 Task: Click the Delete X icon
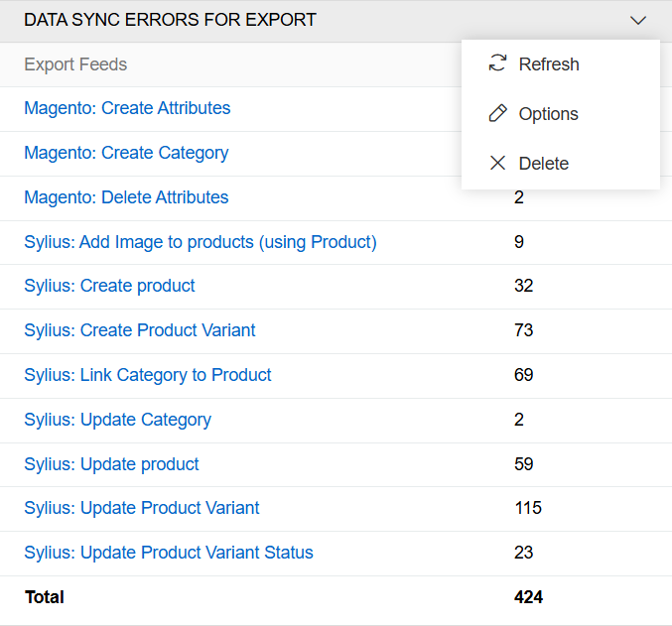tap(497, 164)
